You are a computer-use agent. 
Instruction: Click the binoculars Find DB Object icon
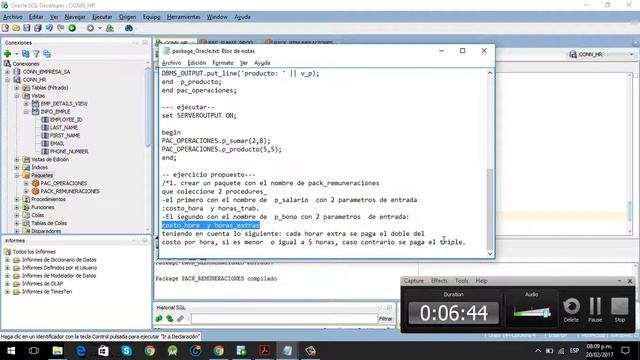coord(129,28)
